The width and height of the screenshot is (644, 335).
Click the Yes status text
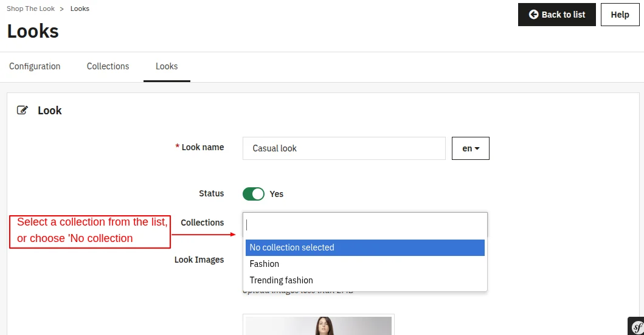point(277,194)
